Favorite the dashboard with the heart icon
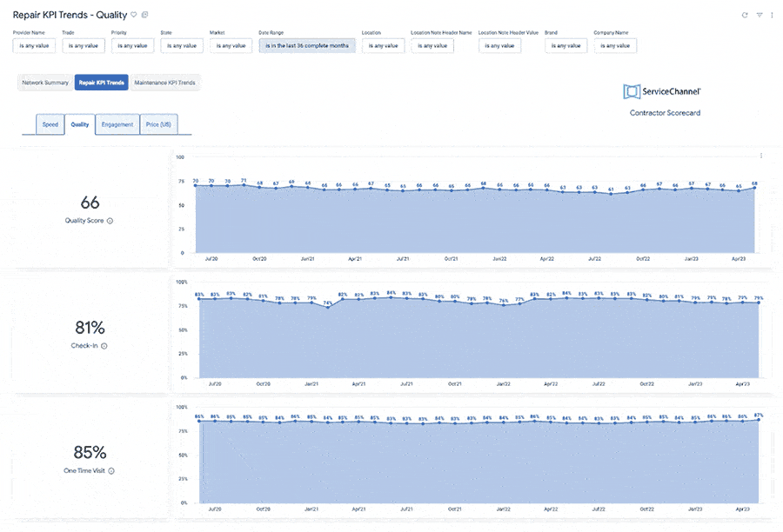 (133, 15)
